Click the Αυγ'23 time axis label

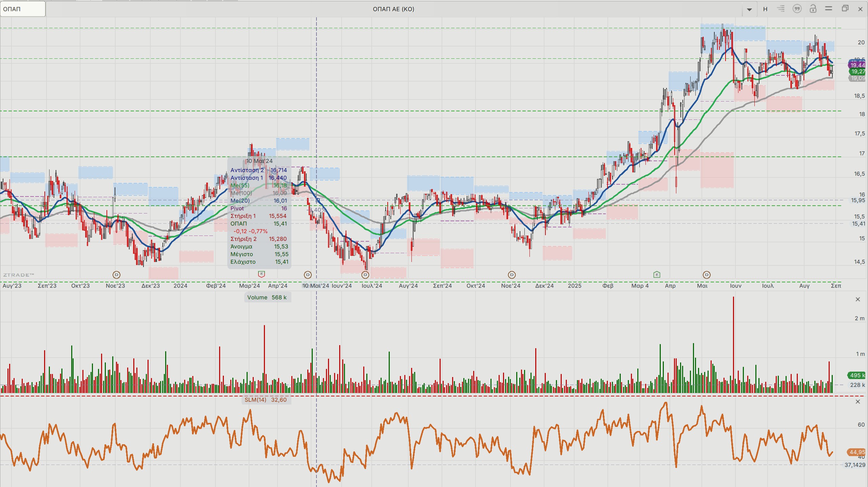coord(12,286)
